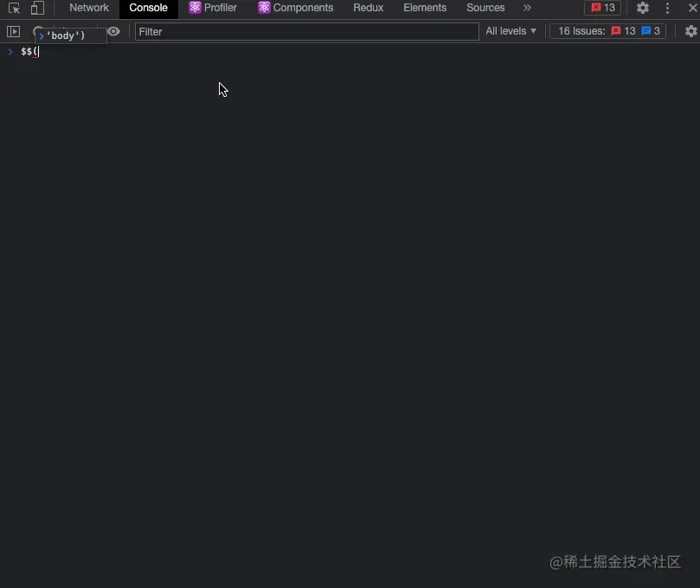The image size is (700, 588).
Task: Open console settings gear icon
Action: tap(690, 31)
